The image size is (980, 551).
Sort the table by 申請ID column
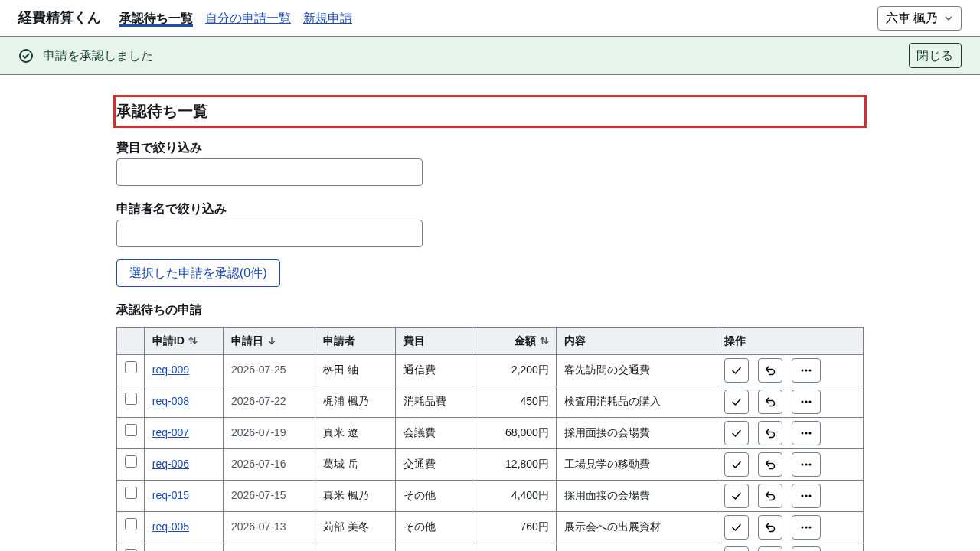(x=175, y=341)
